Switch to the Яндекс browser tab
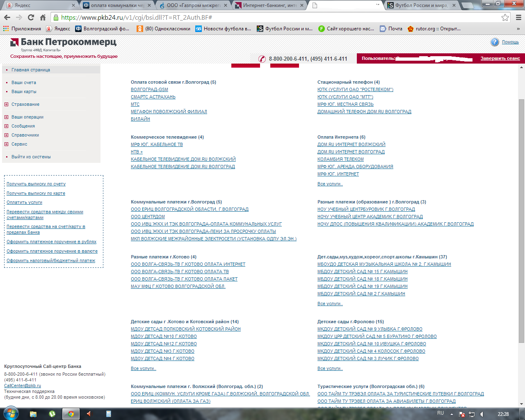The width and height of the screenshot is (525, 420). click(x=40, y=5)
